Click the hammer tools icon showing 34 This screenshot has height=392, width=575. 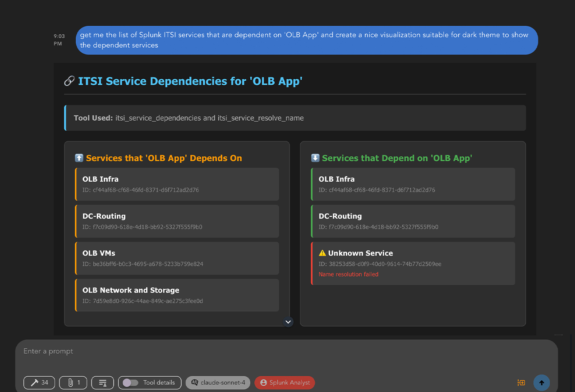(x=39, y=383)
